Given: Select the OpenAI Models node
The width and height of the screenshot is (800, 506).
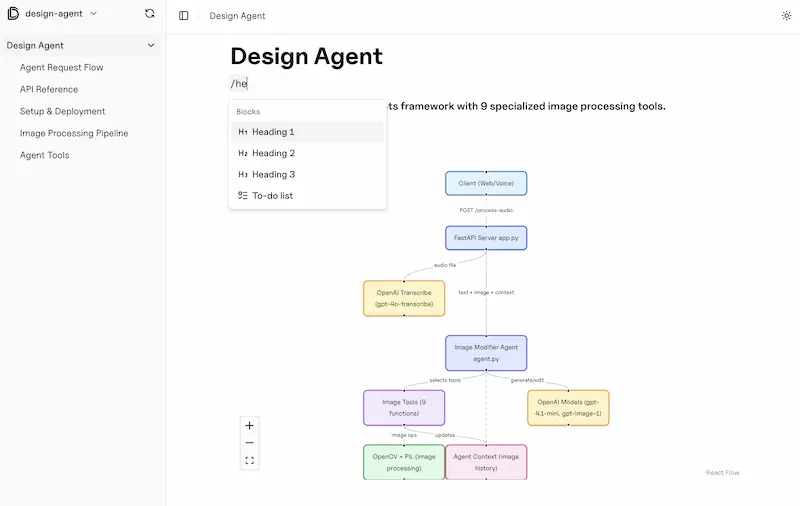Looking at the screenshot, I should 568,408.
